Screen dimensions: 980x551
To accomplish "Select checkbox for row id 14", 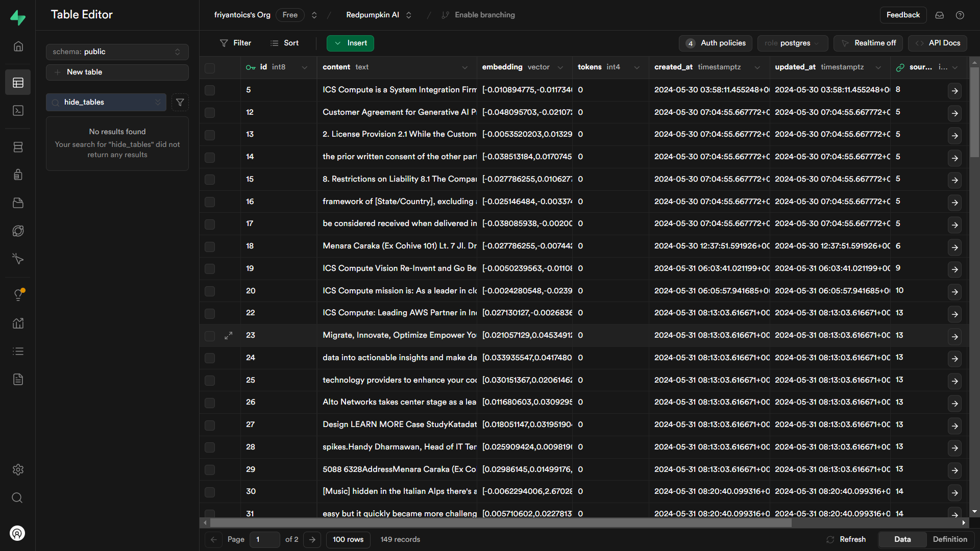I will [x=210, y=158].
